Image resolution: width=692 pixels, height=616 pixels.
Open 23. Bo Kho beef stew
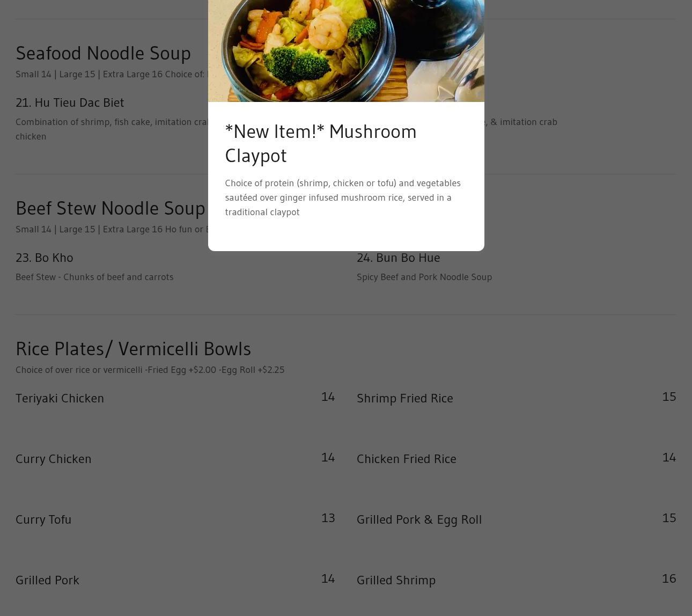[x=45, y=258]
